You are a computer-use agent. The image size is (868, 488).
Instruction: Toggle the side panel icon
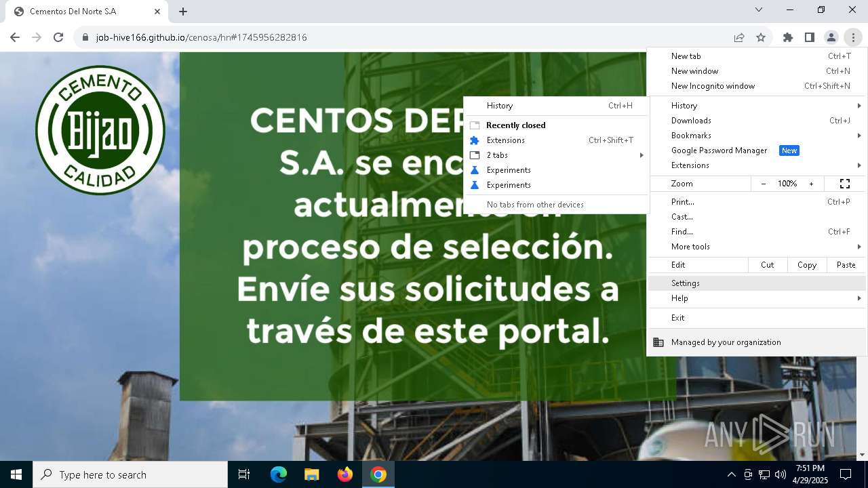coord(810,37)
